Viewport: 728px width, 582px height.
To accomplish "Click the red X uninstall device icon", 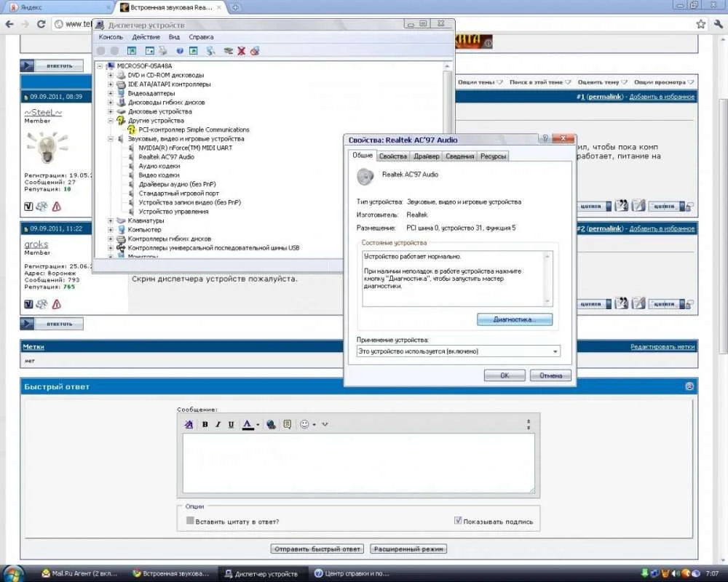I will (242, 51).
